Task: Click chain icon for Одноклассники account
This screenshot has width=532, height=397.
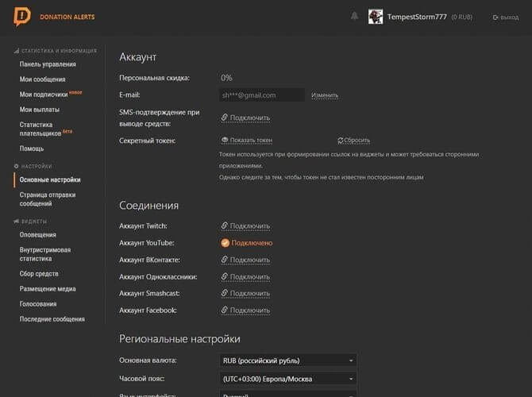Action: point(224,276)
